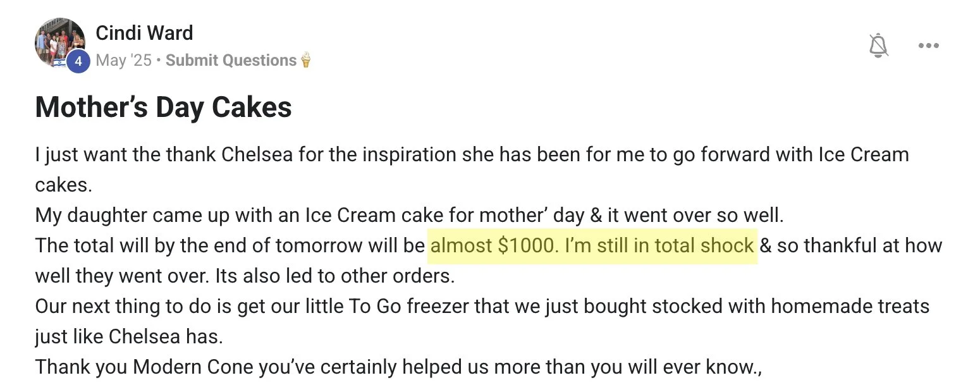Click the level 4 badge on avatar
This screenshot has height=392, width=980.
click(78, 62)
